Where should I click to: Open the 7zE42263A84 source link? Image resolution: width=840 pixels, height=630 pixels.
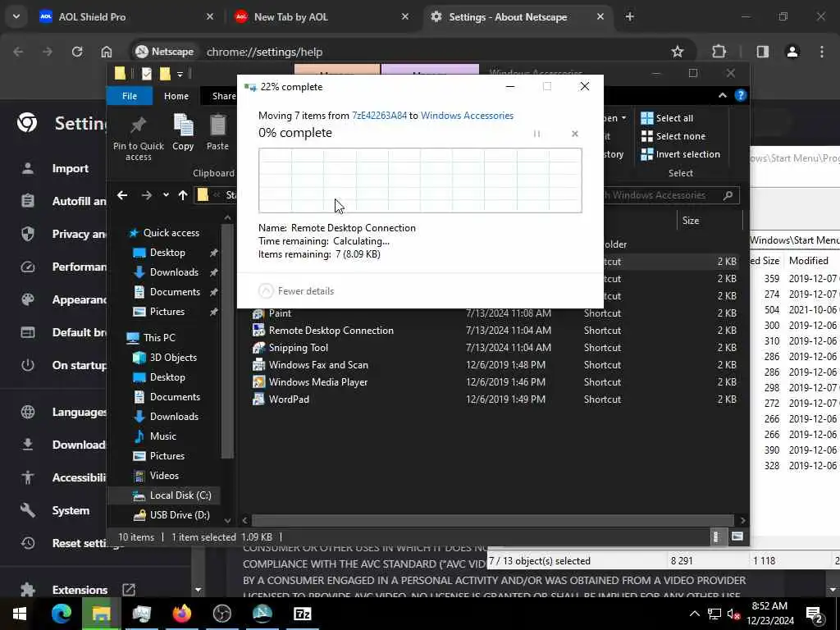(x=379, y=116)
